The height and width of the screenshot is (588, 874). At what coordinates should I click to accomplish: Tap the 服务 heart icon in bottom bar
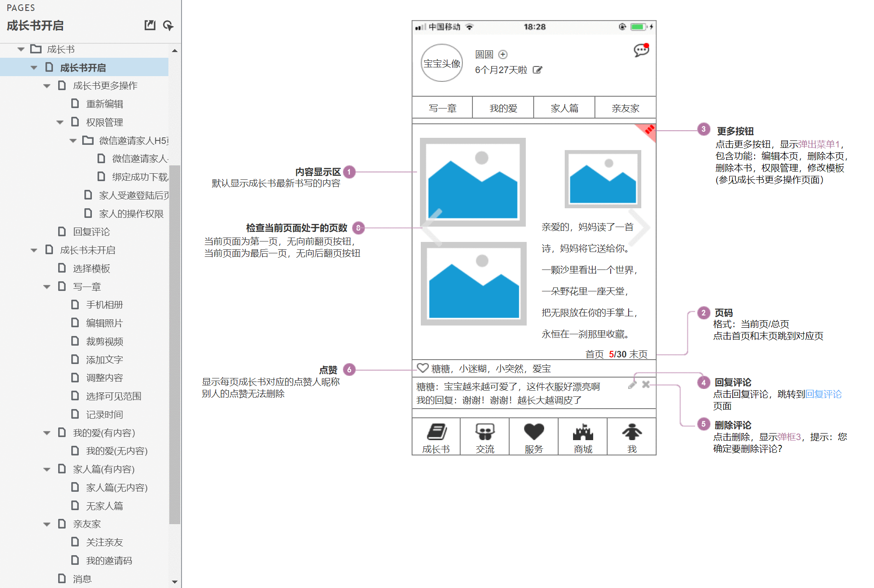pyautogui.click(x=534, y=432)
